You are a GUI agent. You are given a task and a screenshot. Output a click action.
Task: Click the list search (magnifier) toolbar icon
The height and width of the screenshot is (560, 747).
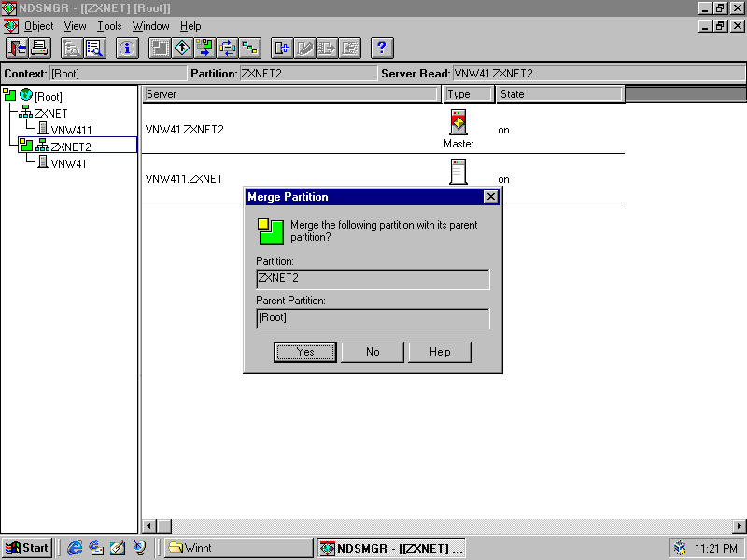[x=95, y=49]
